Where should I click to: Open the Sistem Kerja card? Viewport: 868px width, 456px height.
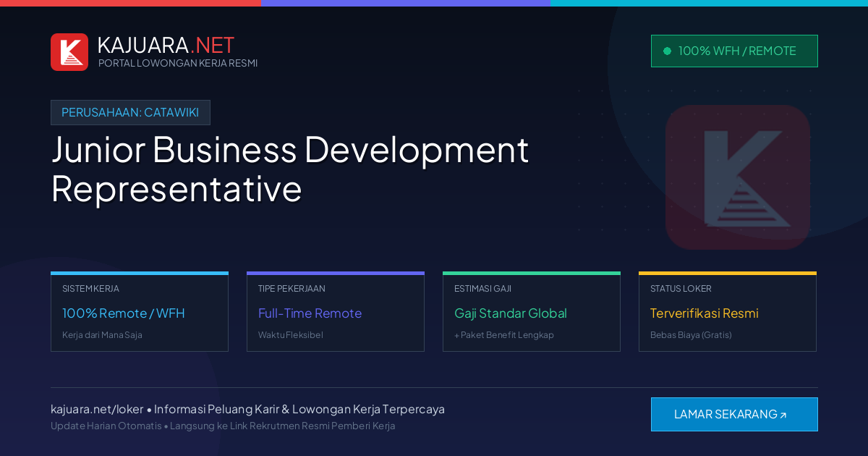tap(140, 312)
